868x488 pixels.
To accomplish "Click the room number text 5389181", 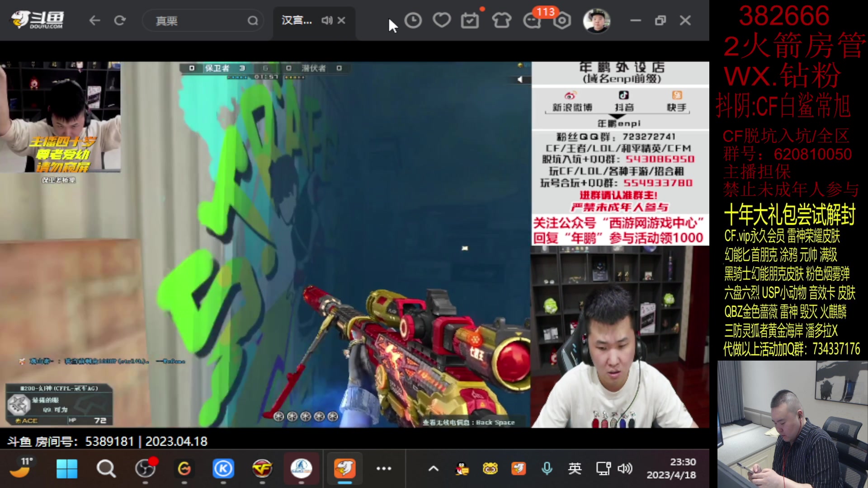I will click(109, 441).
